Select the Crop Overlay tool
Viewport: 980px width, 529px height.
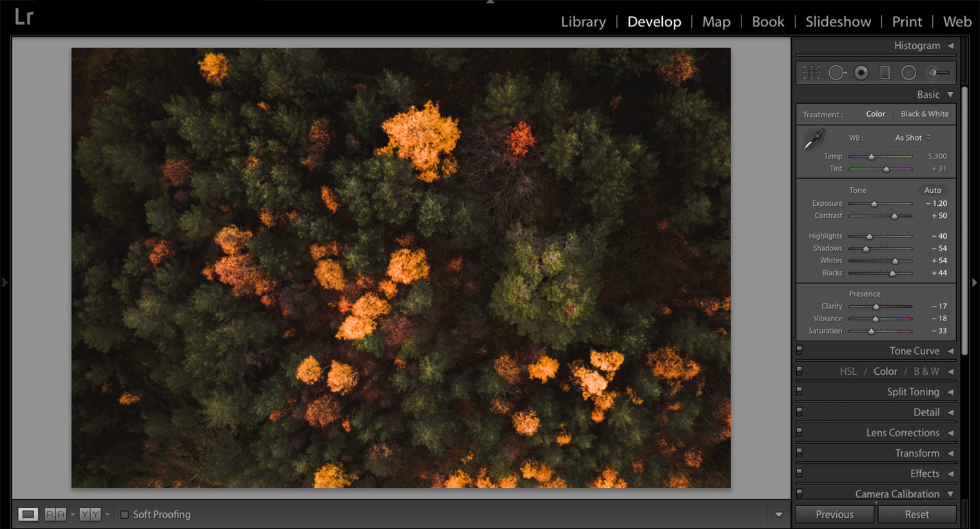point(810,72)
